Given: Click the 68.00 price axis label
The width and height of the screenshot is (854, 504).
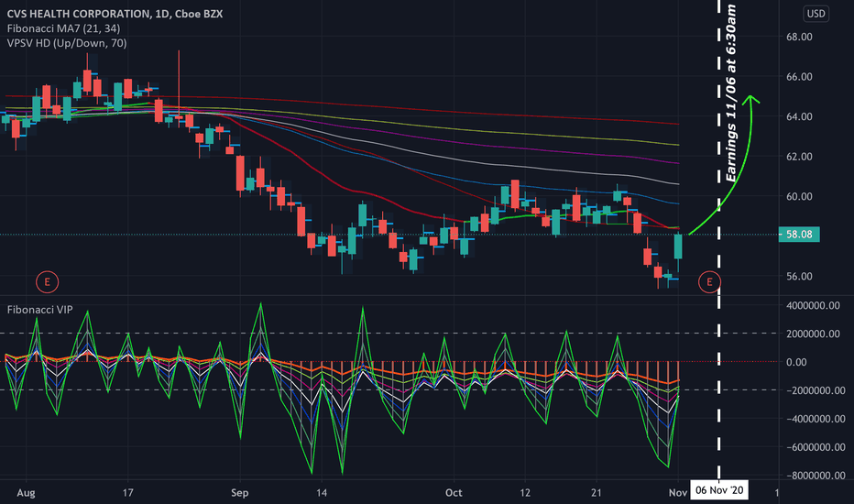Looking at the screenshot, I should click(799, 37).
